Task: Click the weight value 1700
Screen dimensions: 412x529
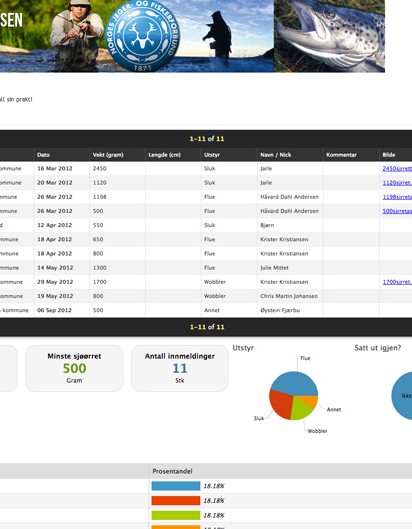Action: [x=100, y=282]
